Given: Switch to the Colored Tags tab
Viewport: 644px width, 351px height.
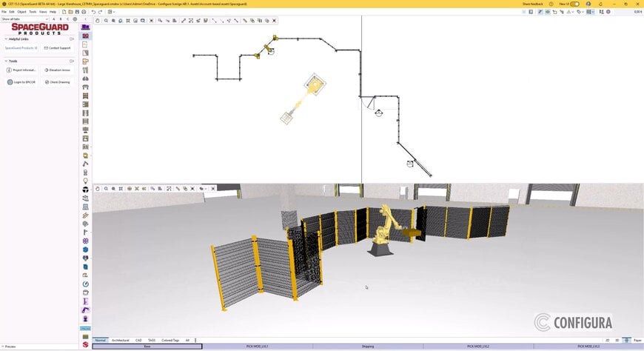Looking at the screenshot, I should point(170,341).
